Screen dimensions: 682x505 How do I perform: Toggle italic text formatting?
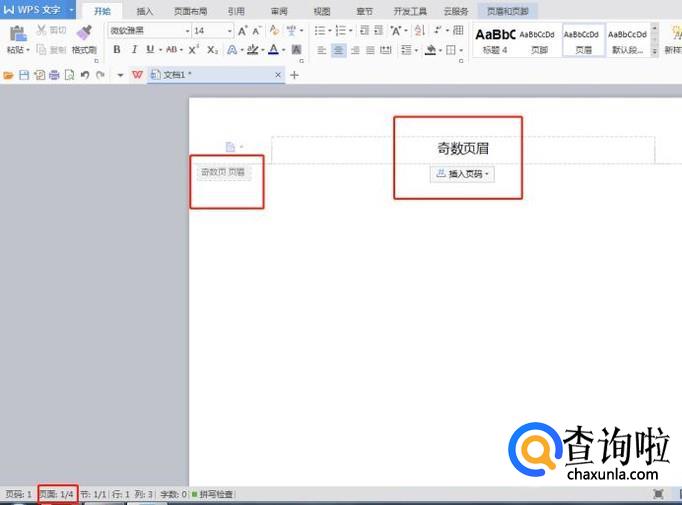[133, 49]
